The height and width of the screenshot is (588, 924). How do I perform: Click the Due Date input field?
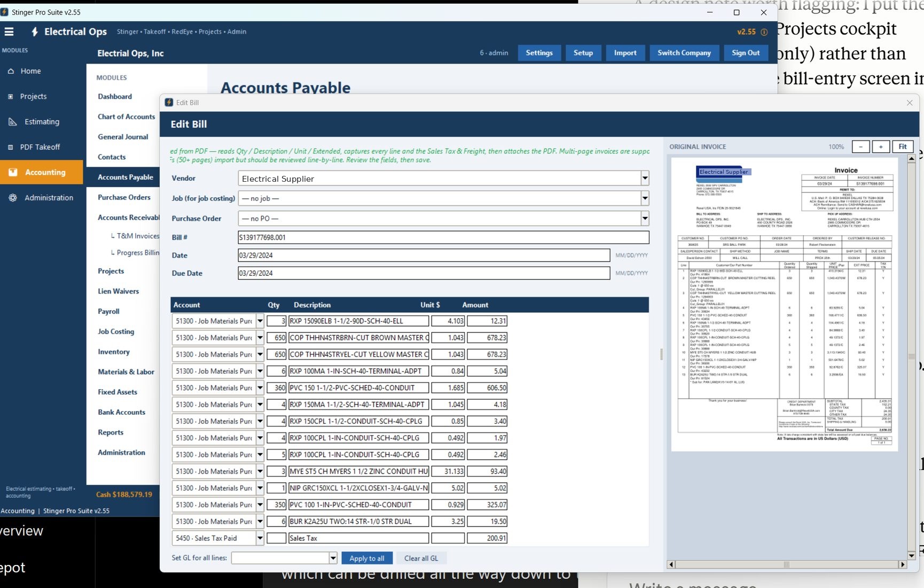(424, 273)
